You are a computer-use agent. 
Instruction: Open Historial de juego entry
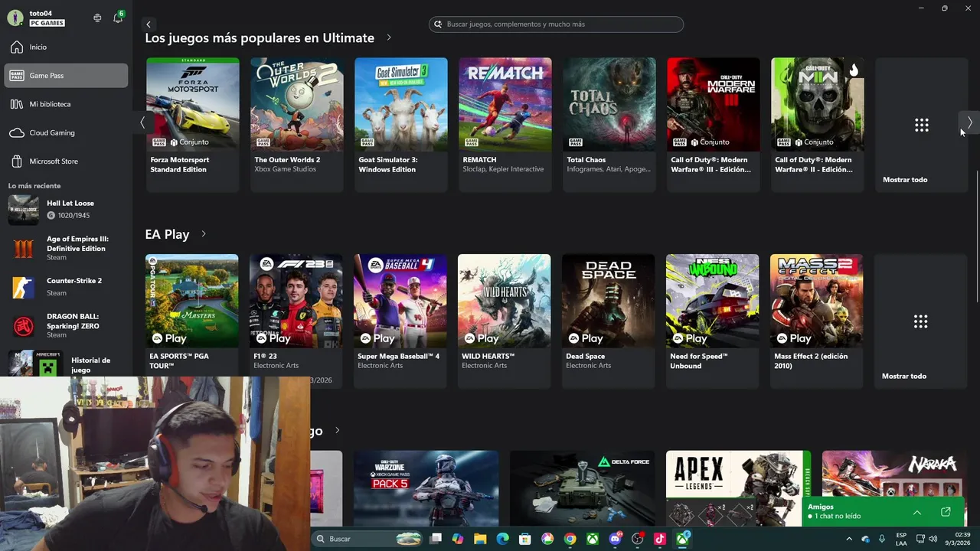click(66, 364)
